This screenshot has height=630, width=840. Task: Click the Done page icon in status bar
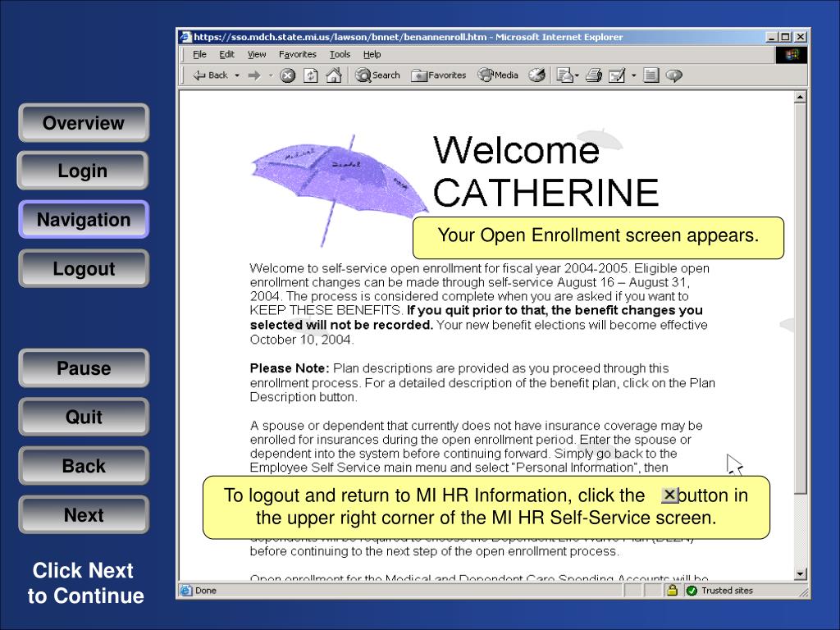coord(186,591)
